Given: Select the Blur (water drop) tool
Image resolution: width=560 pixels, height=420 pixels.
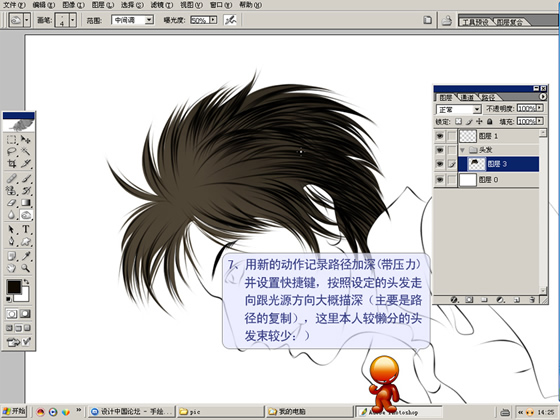Looking at the screenshot, I should pos(12,215).
